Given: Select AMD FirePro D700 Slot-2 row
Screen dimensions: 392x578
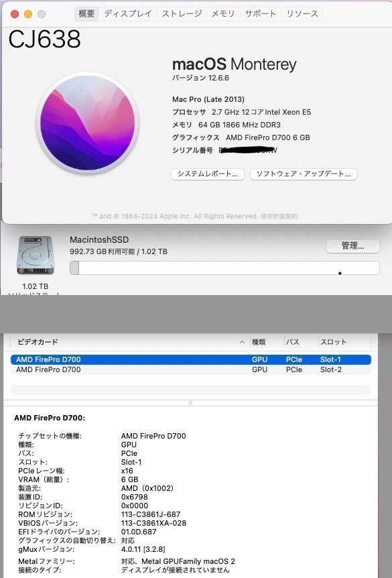Looking at the screenshot, I should pyautogui.click(x=191, y=369).
